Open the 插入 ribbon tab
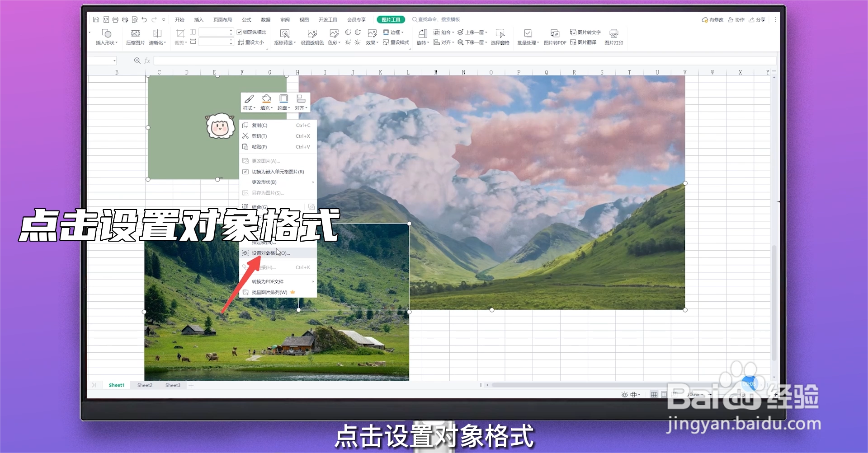Viewport: 868px width, 453px height. (198, 19)
